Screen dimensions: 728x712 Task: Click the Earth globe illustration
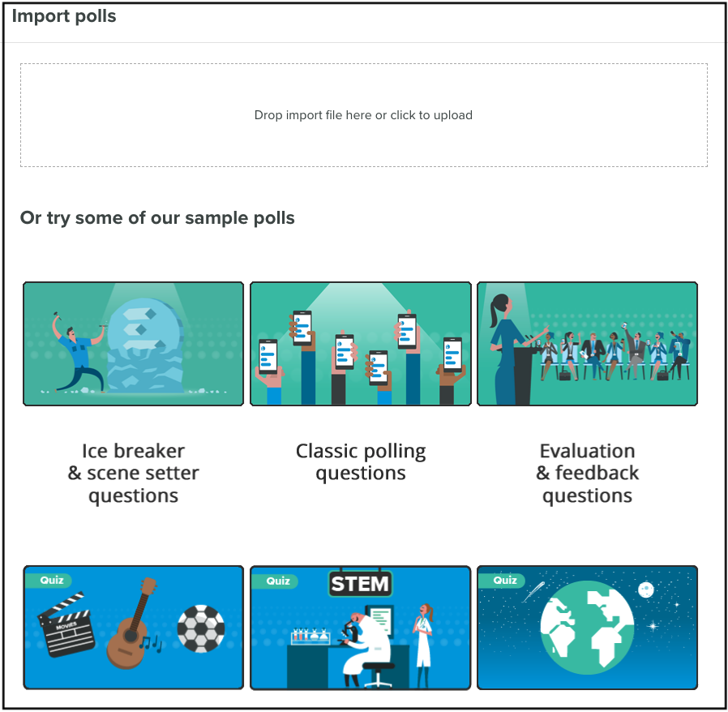pyautogui.click(x=587, y=628)
